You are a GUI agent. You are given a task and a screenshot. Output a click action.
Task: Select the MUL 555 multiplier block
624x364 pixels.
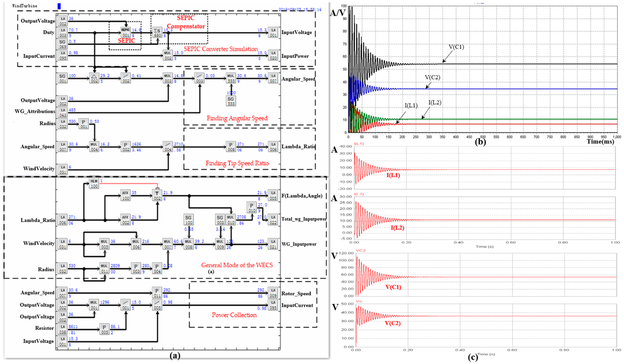231,78
